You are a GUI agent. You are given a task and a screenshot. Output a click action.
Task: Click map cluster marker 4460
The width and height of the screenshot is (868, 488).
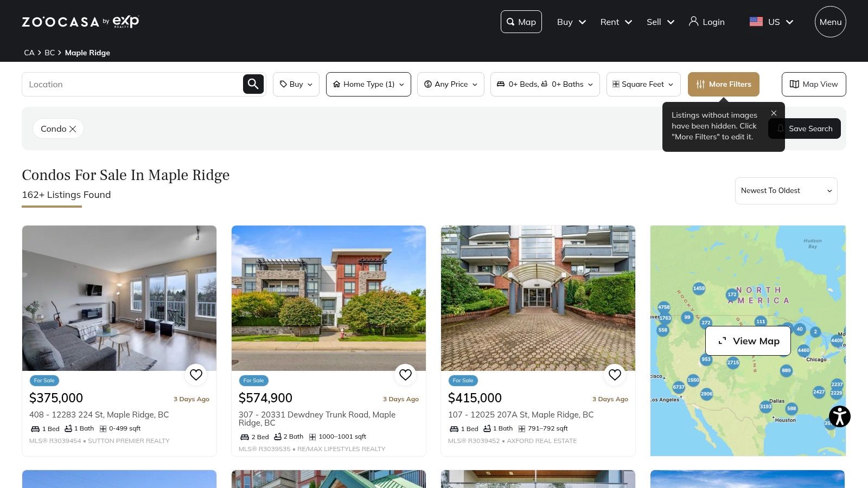point(803,350)
